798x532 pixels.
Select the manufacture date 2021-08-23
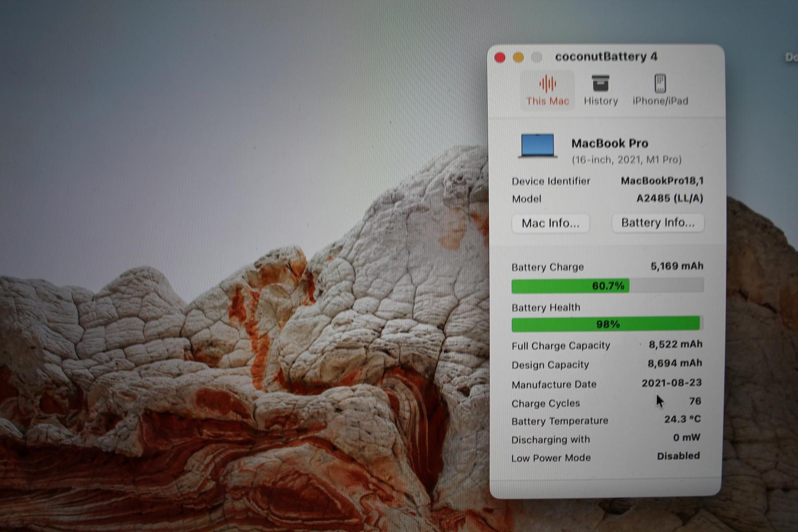click(x=671, y=383)
